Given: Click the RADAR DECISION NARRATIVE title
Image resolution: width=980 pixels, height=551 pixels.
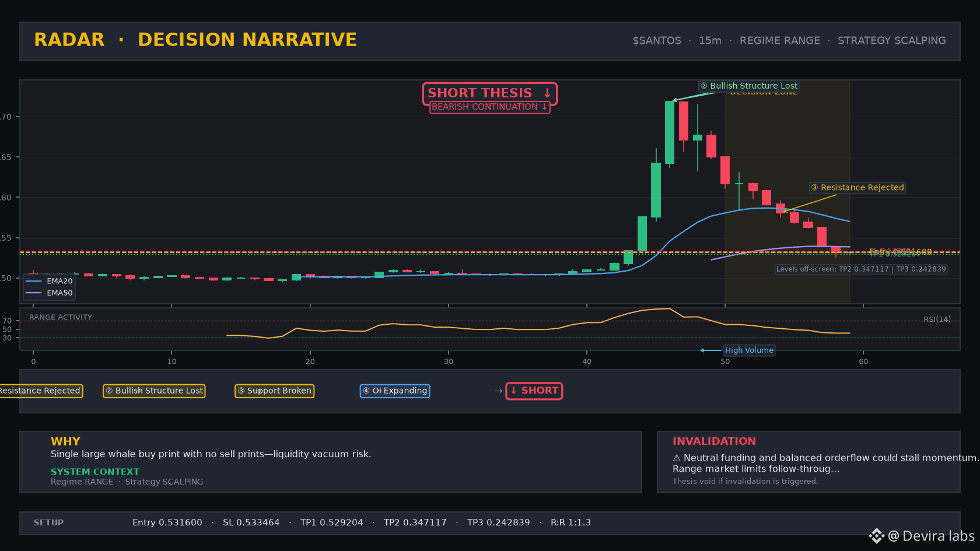Looking at the screenshot, I should click(x=195, y=40).
